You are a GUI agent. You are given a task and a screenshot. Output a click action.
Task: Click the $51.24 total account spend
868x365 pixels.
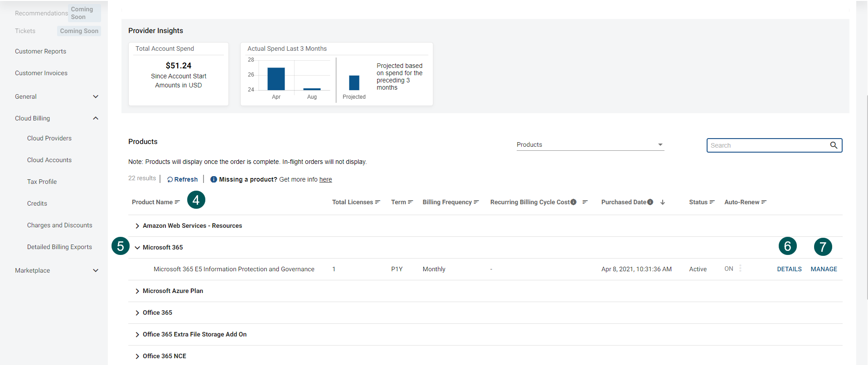click(179, 66)
